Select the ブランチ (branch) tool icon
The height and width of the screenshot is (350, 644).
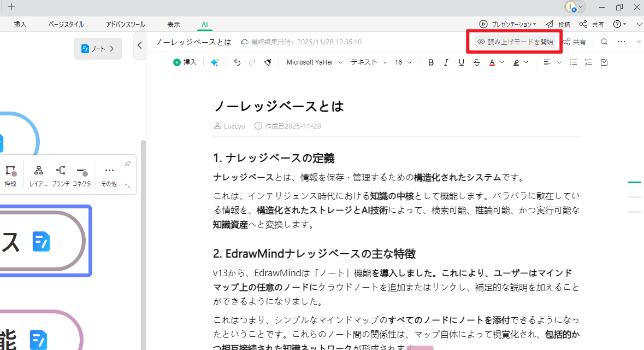[61, 171]
